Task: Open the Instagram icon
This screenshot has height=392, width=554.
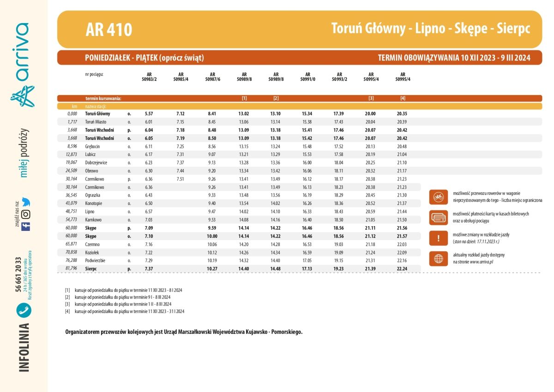Action: (26, 214)
